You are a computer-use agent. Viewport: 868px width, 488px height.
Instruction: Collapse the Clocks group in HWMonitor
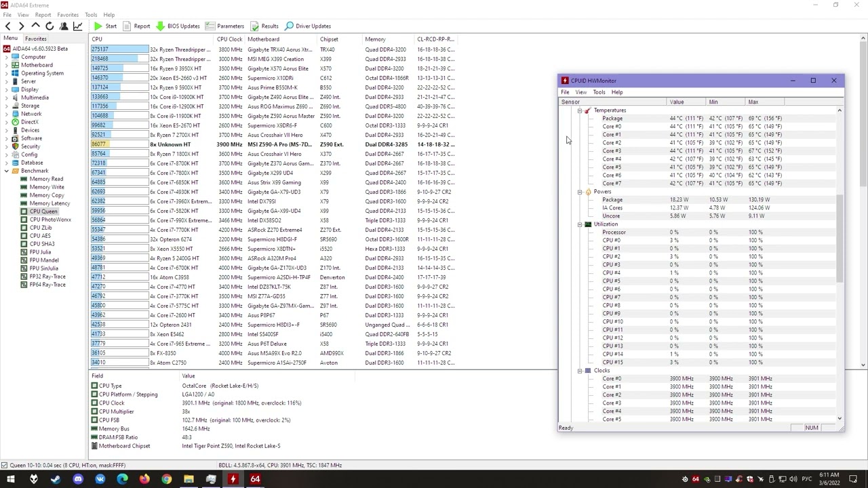[580, 371]
